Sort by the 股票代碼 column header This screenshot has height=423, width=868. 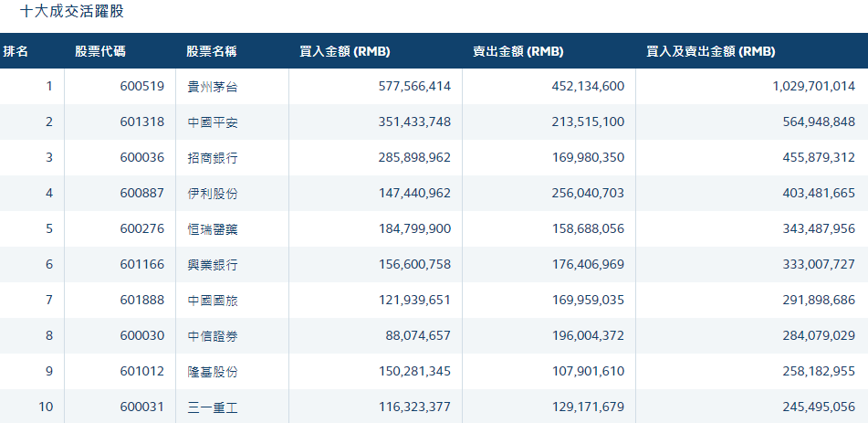pos(97,51)
